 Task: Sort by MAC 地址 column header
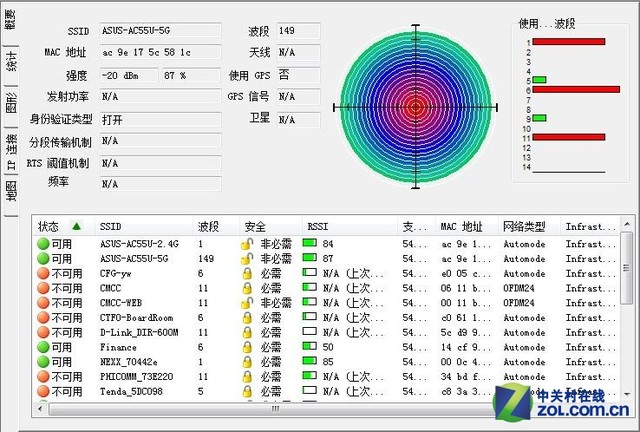point(467,226)
